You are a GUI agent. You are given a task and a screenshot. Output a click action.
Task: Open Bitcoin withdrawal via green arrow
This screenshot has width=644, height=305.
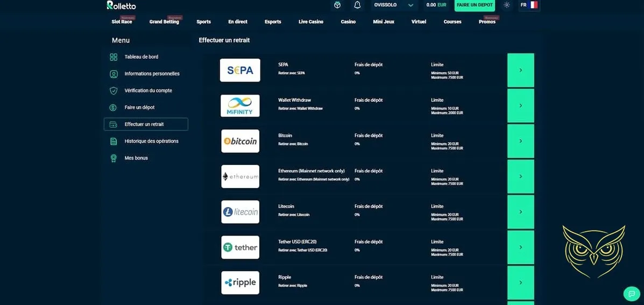tap(520, 141)
